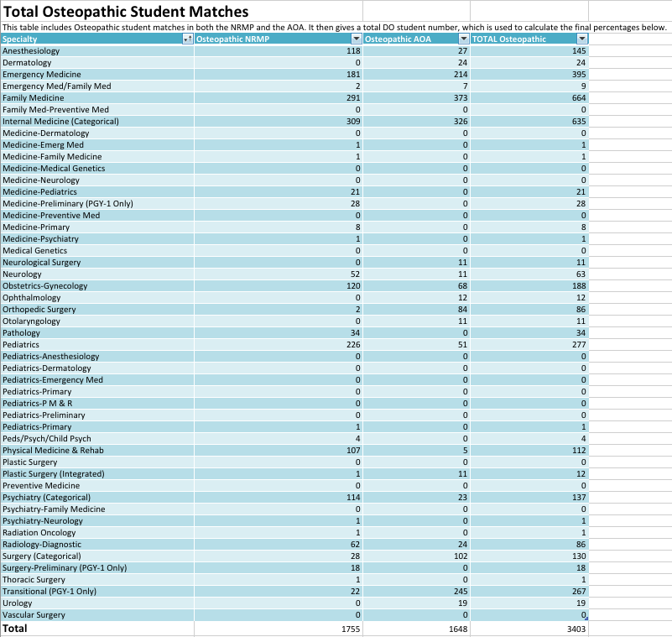The width and height of the screenshot is (672, 637).
Task: Select Pediatrics NRMP value 226
Action: click(x=353, y=345)
